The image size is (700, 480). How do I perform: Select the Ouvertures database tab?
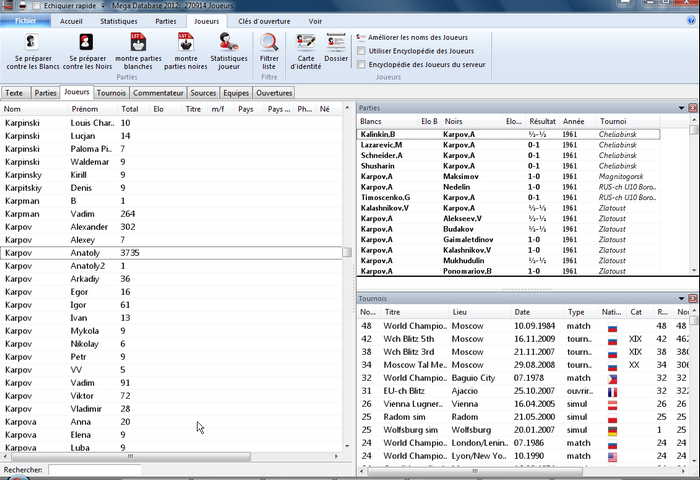274,93
